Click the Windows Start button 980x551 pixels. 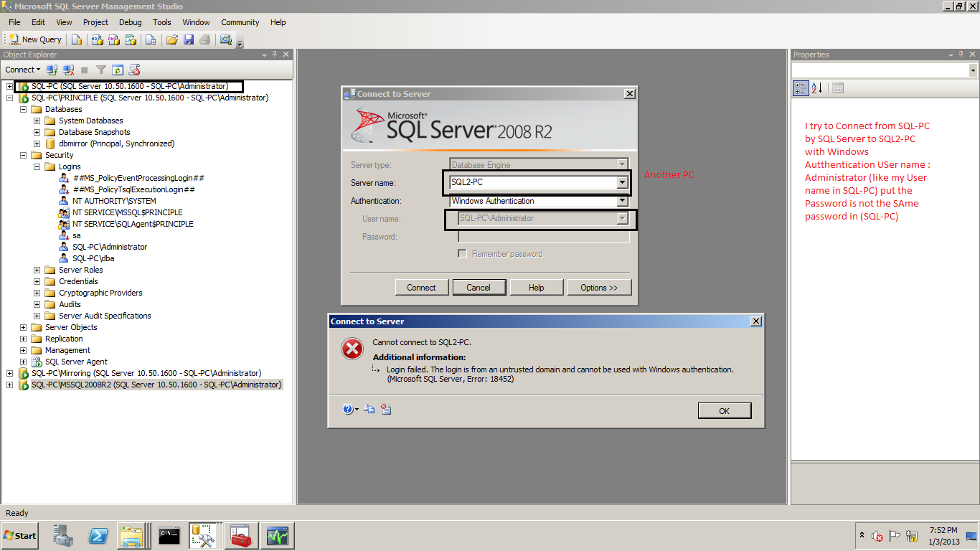click(x=20, y=535)
